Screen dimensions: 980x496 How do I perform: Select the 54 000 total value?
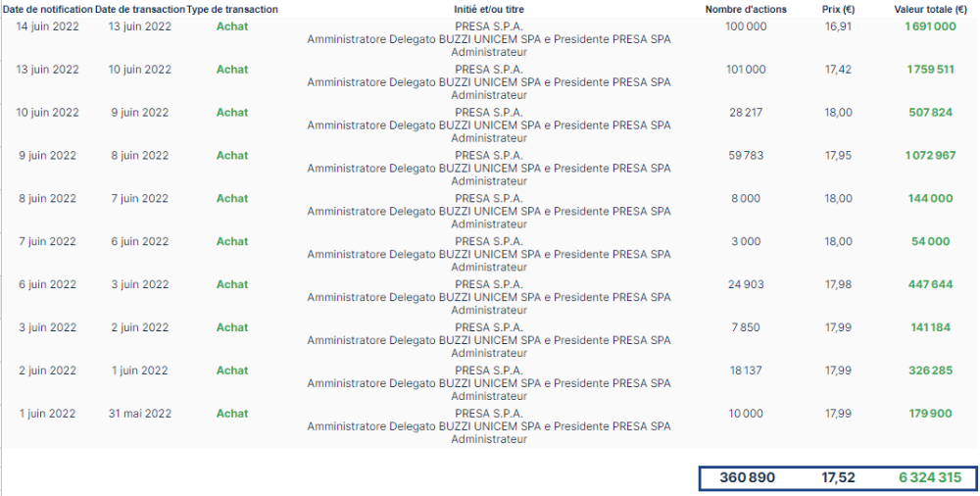pyautogui.click(x=931, y=242)
